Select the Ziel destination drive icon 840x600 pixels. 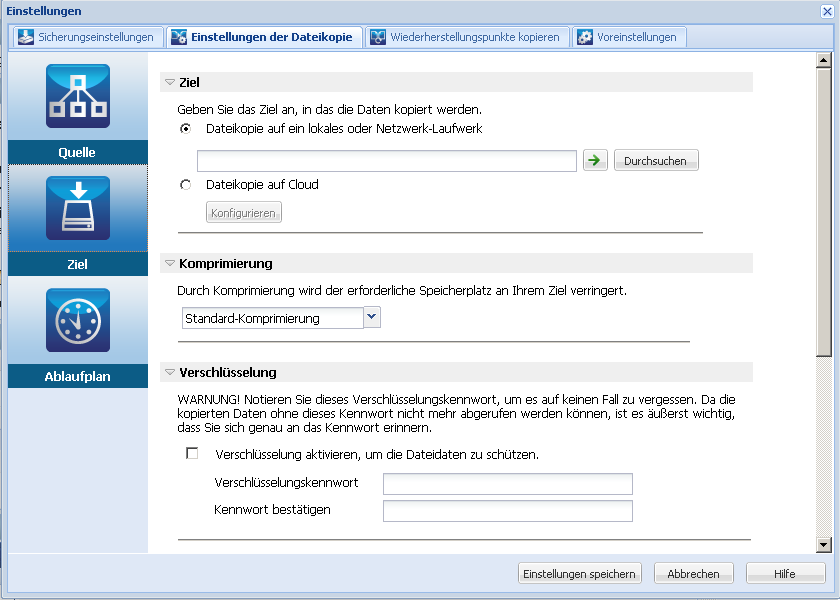coord(78,208)
